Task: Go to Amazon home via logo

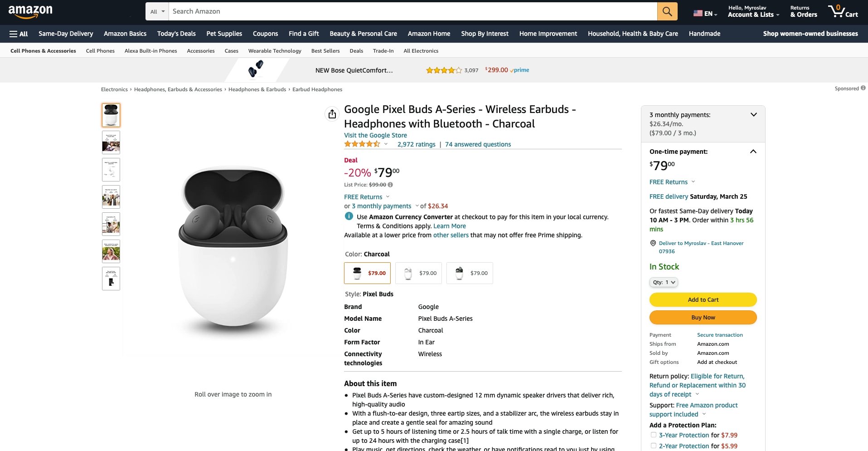Action: 30,11
